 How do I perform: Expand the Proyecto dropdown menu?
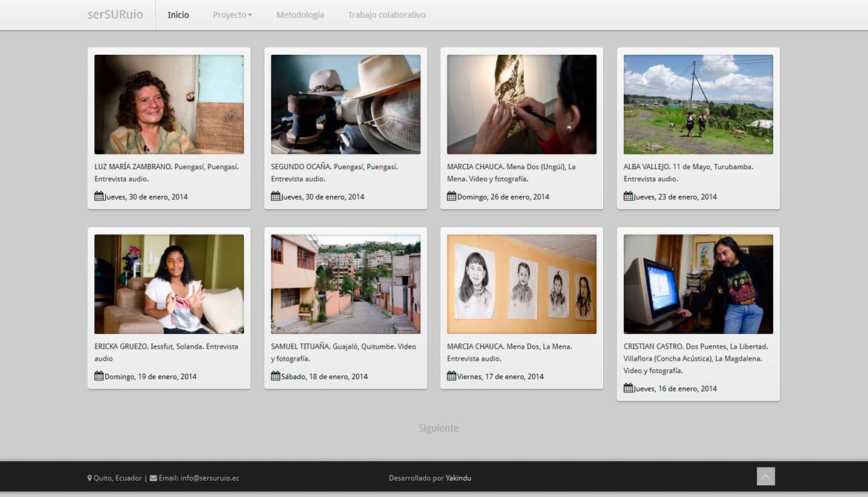(x=232, y=15)
